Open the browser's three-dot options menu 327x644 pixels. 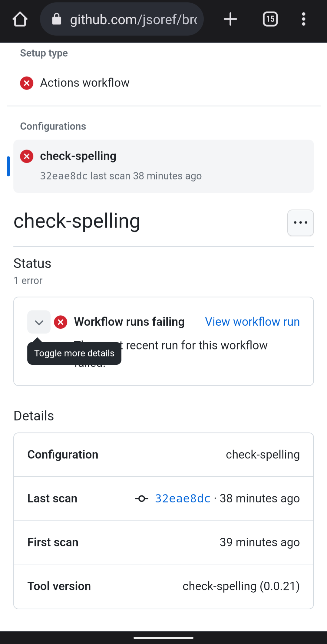point(303,19)
